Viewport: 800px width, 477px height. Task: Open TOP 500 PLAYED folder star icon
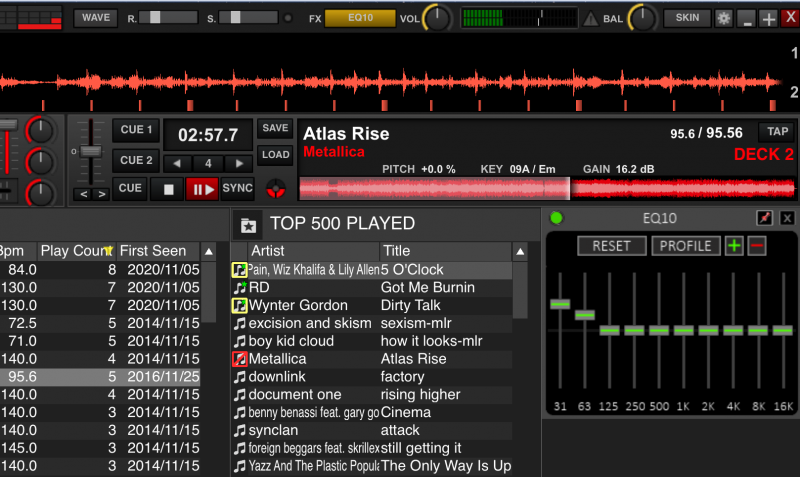[x=248, y=224]
